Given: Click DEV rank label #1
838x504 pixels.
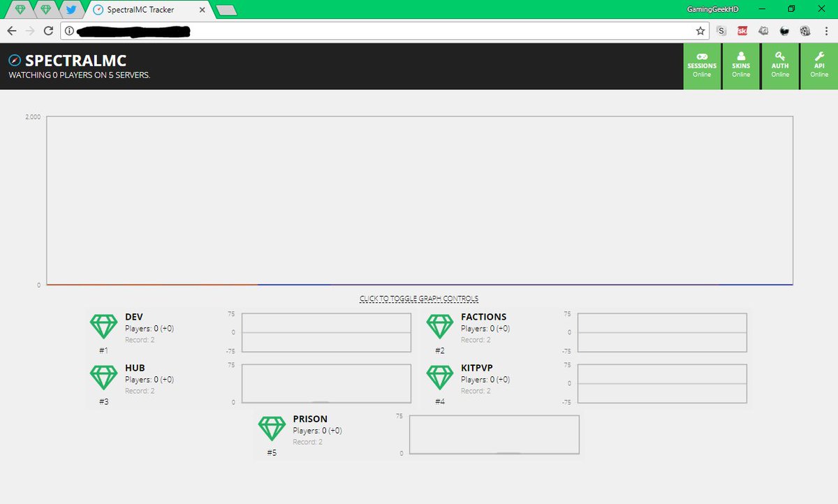Looking at the screenshot, I should click(x=103, y=350).
